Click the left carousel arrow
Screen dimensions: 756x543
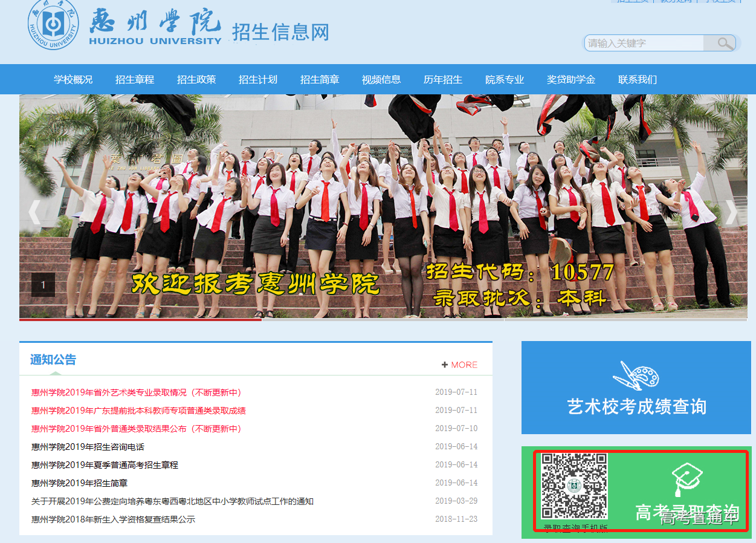[33, 212]
